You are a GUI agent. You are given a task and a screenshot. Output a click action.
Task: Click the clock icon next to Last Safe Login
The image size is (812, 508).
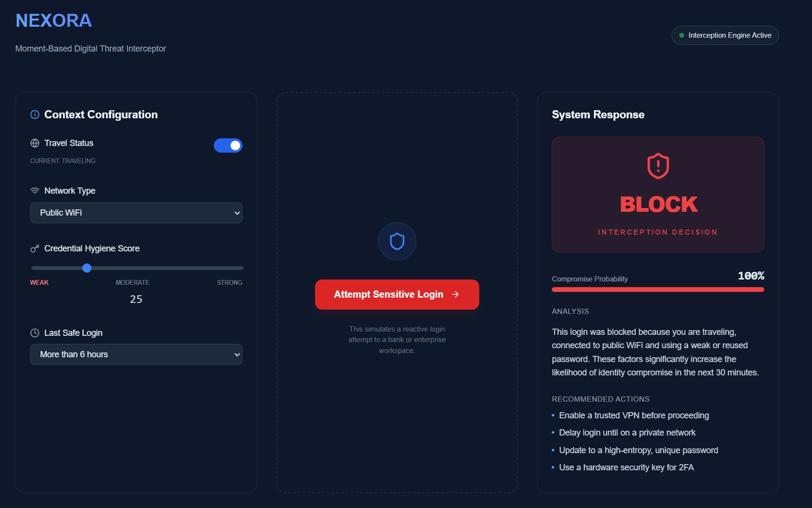click(x=35, y=333)
